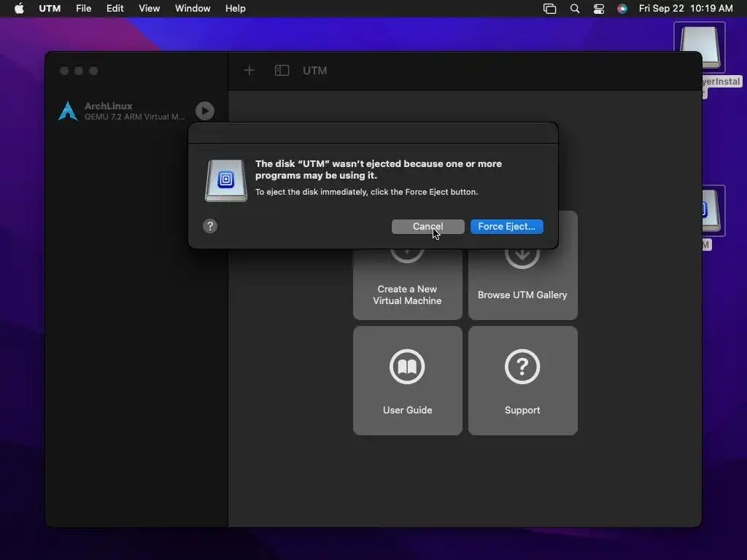Open Control Center in the menu bar
This screenshot has height=560, width=747.
(x=599, y=9)
